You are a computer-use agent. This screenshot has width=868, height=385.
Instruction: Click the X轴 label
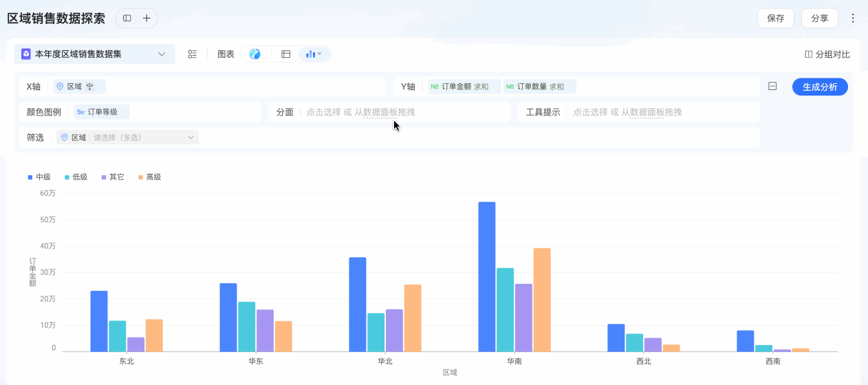tap(34, 87)
